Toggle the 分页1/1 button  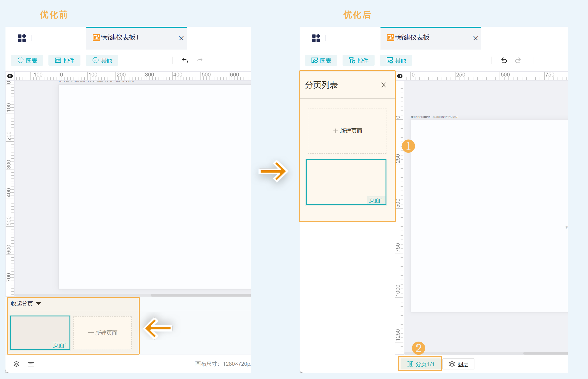pyautogui.click(x=420, y=364)
